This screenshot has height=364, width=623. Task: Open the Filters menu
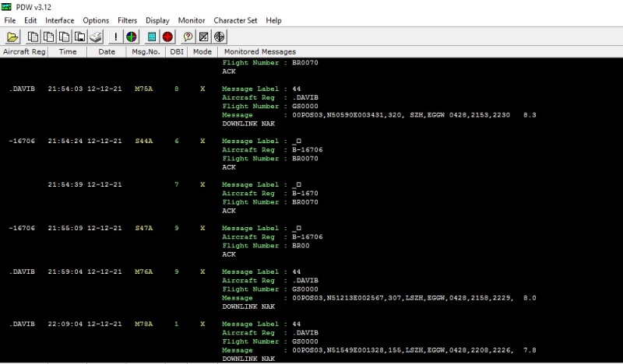tap(127, 20)
